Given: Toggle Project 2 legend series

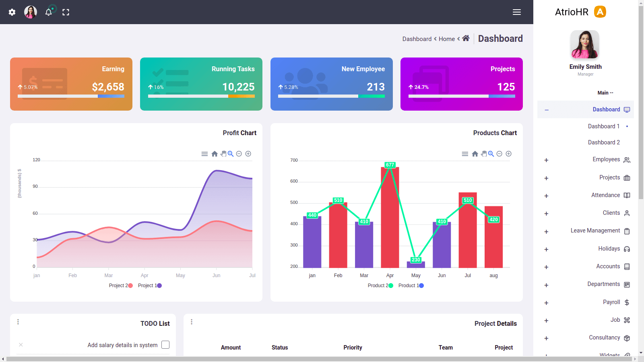Looking at the screenshot, I should coord(120,286).
